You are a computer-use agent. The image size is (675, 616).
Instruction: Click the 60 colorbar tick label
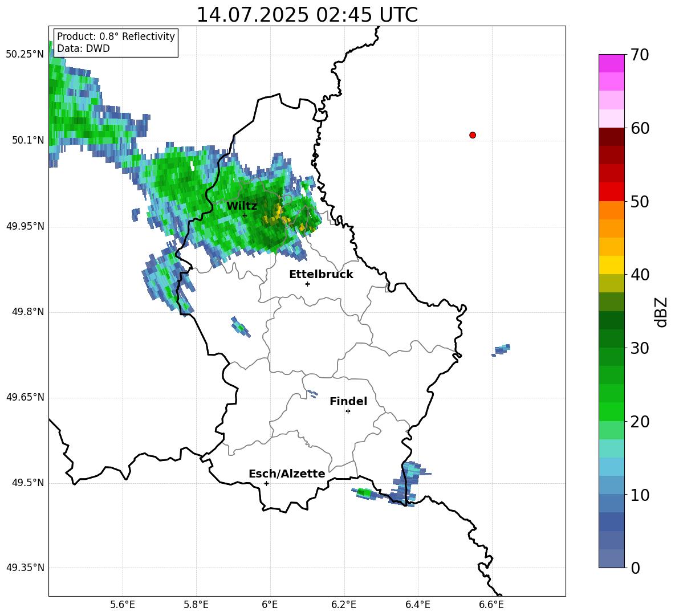pyautogui.click(x=640, y=128)
